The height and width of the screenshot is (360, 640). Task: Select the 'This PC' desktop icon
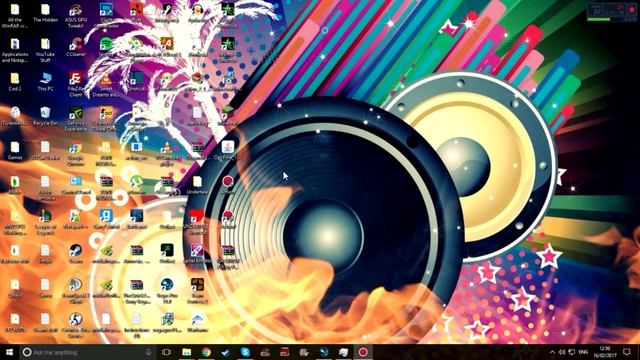[45, 82]
